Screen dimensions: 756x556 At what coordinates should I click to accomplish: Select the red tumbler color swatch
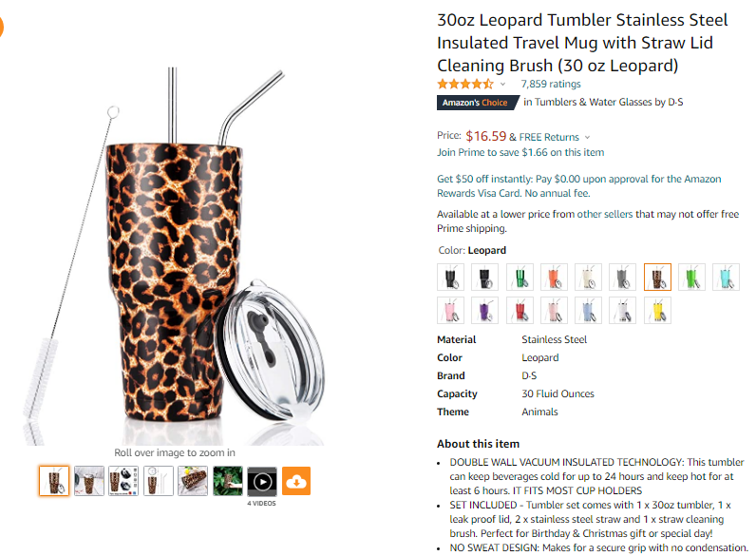pos(520,310)
